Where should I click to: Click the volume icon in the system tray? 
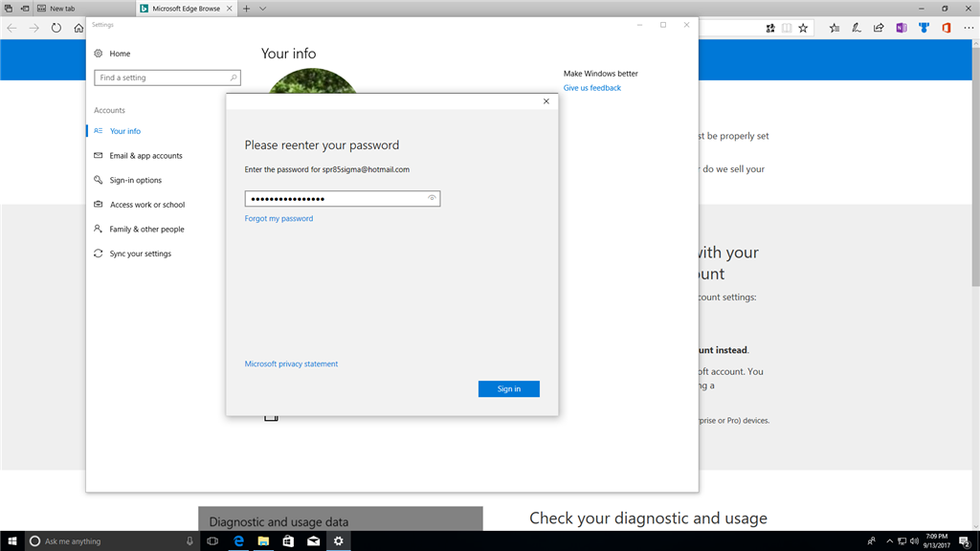(x=914, y=541)
